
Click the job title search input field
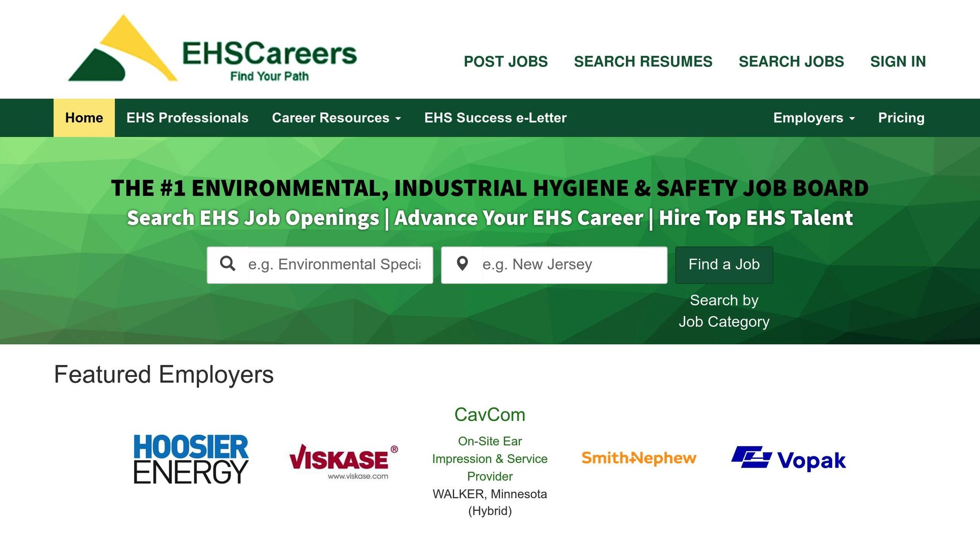[335, 264]
